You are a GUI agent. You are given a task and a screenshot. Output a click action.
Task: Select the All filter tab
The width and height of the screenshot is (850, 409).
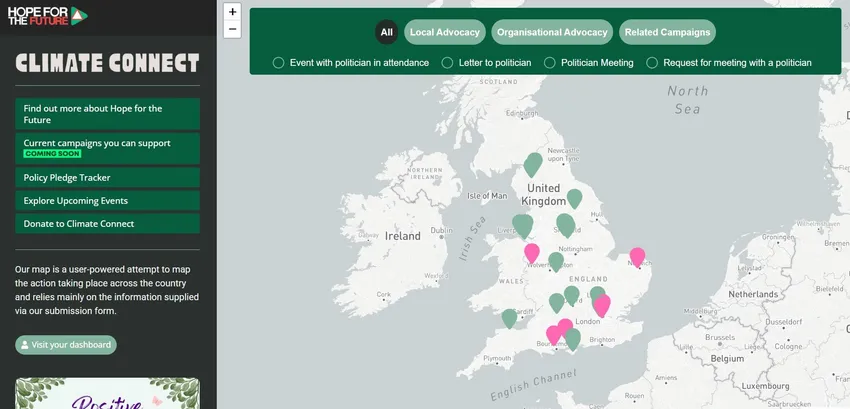pyautogui.click(x=387, y=32)
